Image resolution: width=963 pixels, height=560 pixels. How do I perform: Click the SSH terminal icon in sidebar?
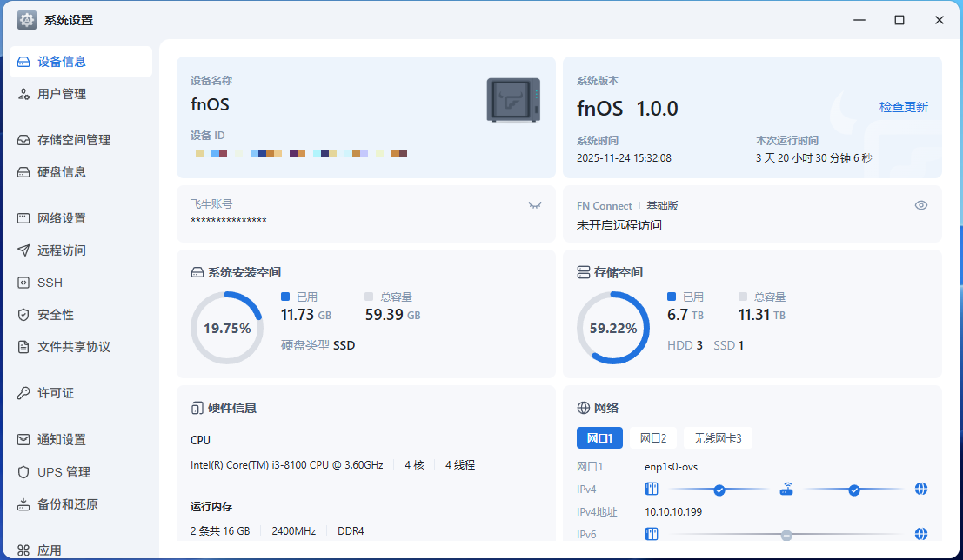(23, 283)
